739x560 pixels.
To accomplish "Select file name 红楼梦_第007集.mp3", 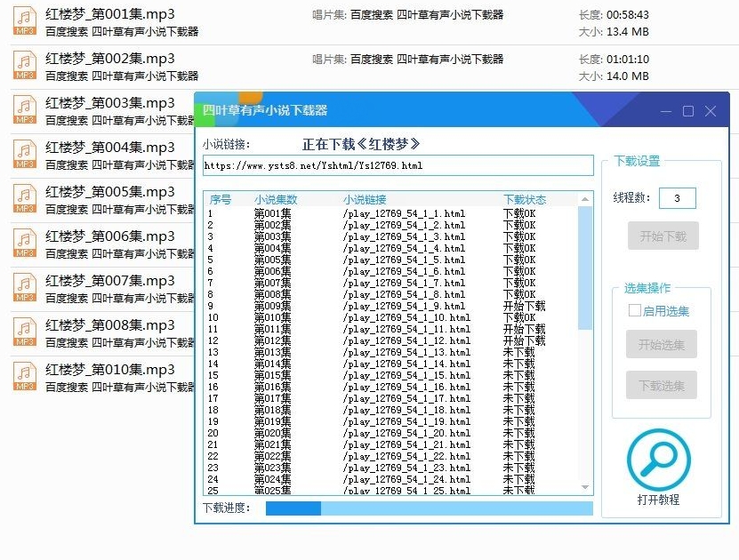I will coord(109,281).
